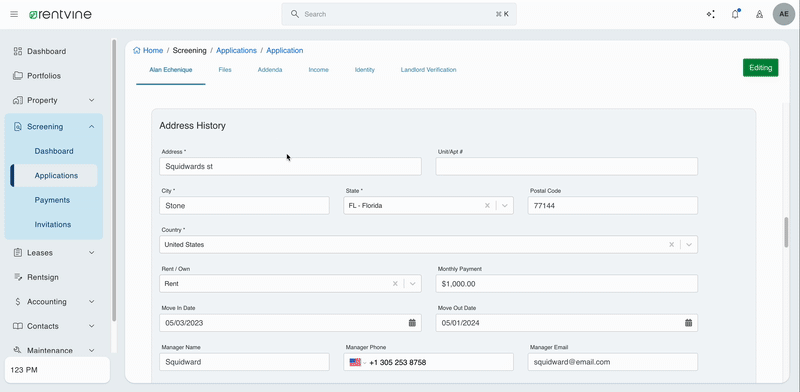Open the hamburger navigation menu

tap(14, 14)
